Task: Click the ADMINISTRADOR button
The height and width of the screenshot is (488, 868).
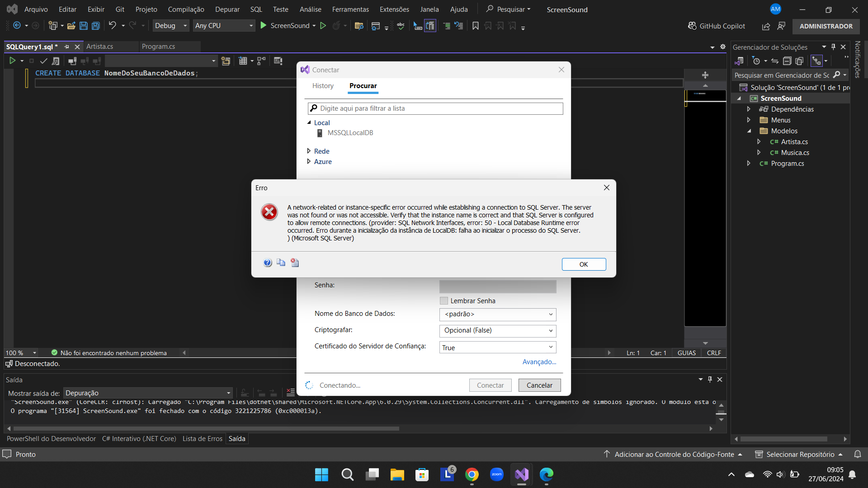Action: point(826,26)
